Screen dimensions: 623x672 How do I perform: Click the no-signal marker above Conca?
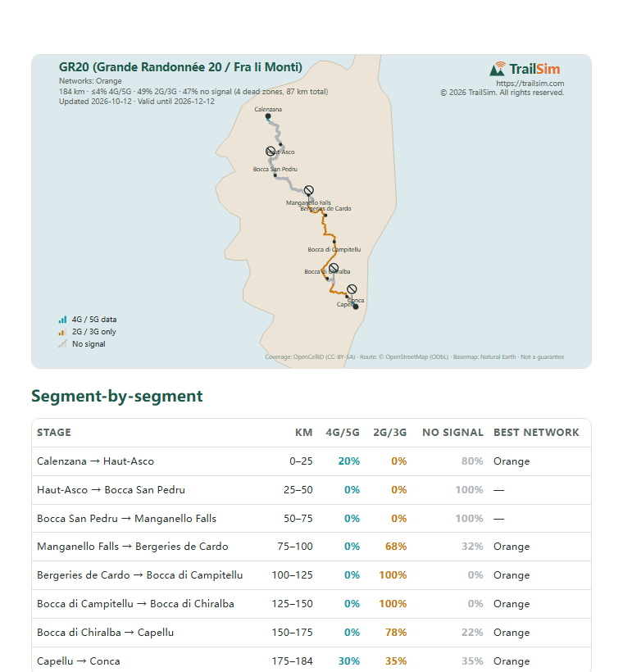click(352, 288)
